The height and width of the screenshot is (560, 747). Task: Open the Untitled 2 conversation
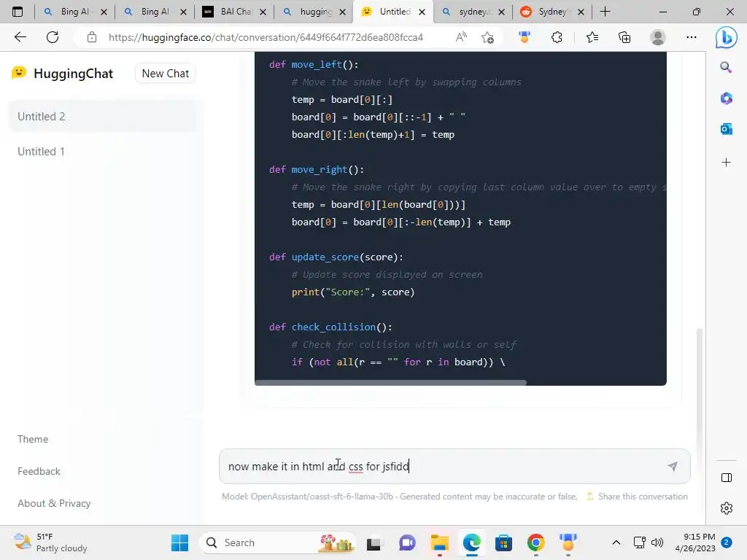tap(104, 117)
